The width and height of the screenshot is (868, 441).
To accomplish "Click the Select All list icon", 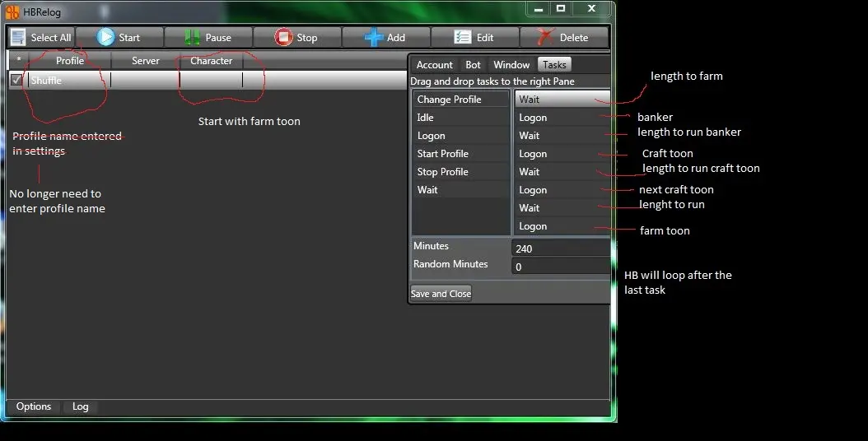I will pyautogui.click(x=19, y=38).
